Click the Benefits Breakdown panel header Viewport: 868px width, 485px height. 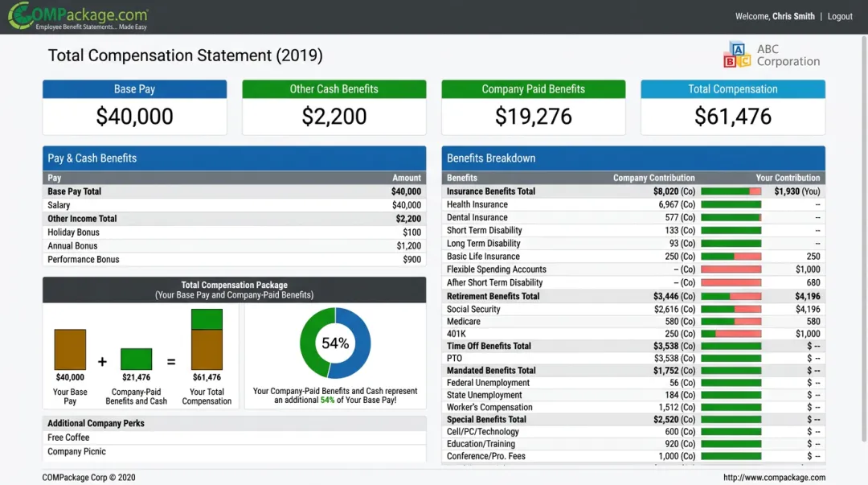633,158
